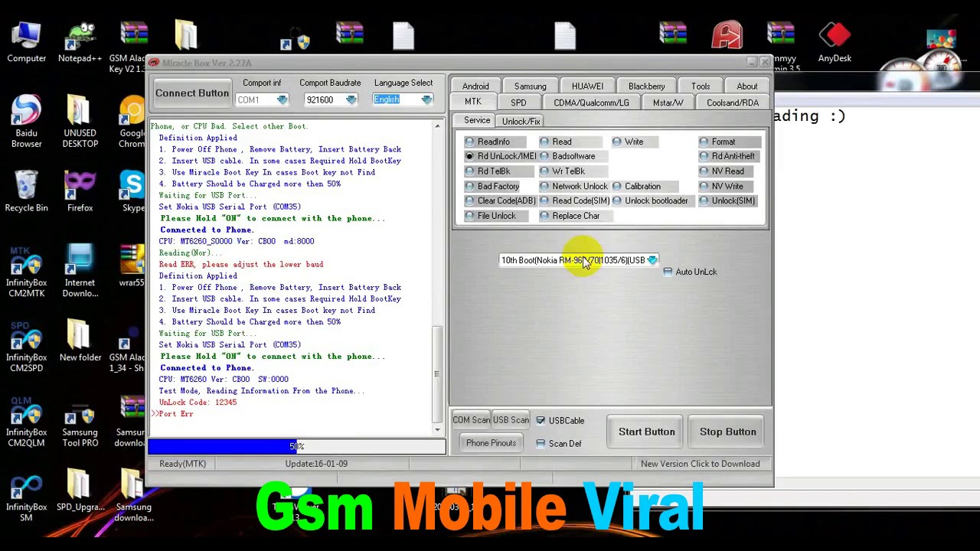Open the red A application desktop icon
Viewport: 980px width, 551px height.
click(726, 36)
